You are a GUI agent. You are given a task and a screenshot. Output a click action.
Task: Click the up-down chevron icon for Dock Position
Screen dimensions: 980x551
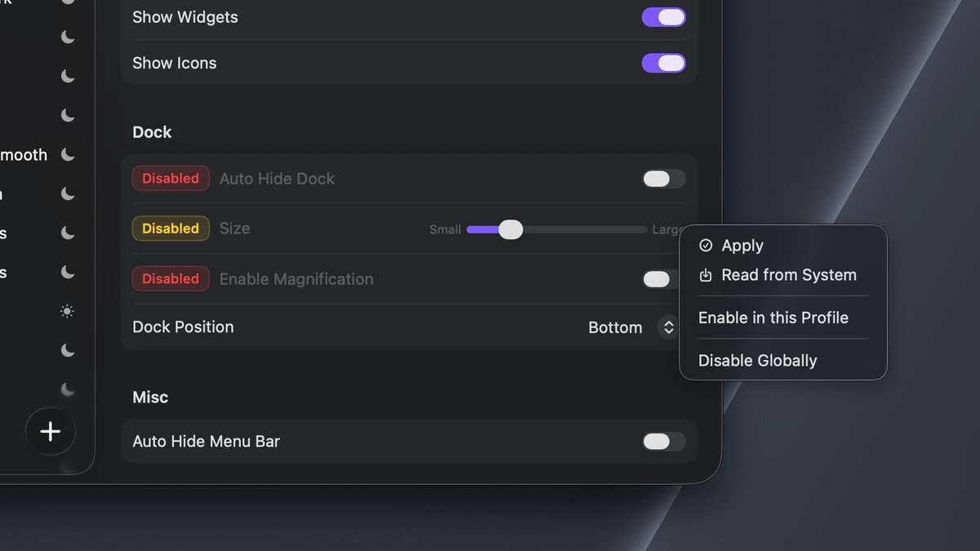(668, 327)
